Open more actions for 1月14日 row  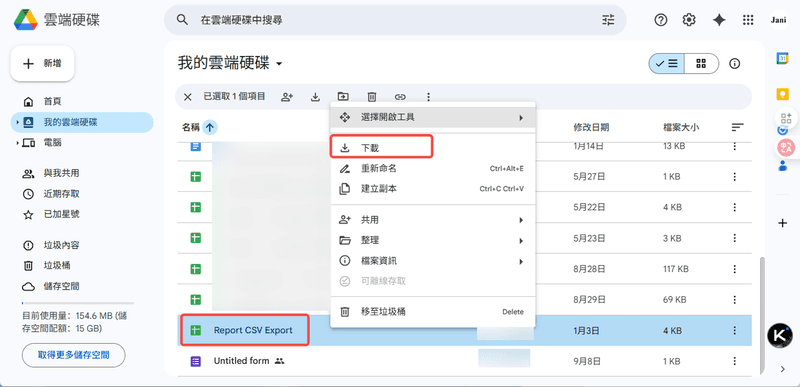pos(735,146)
